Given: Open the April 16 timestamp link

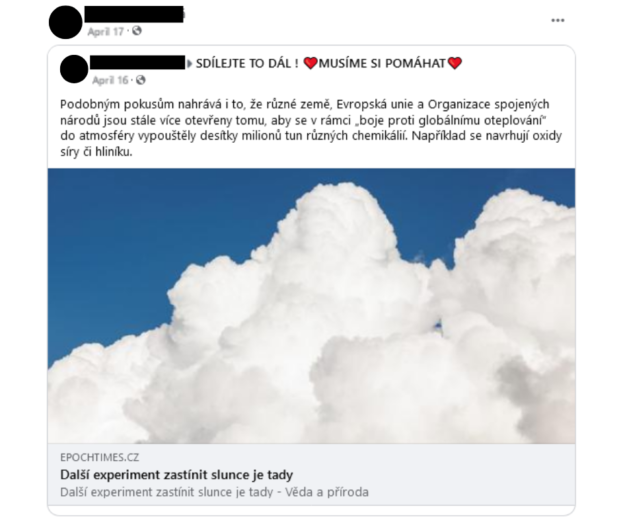Looking at the screenshot, I should (x=110, y=80).
